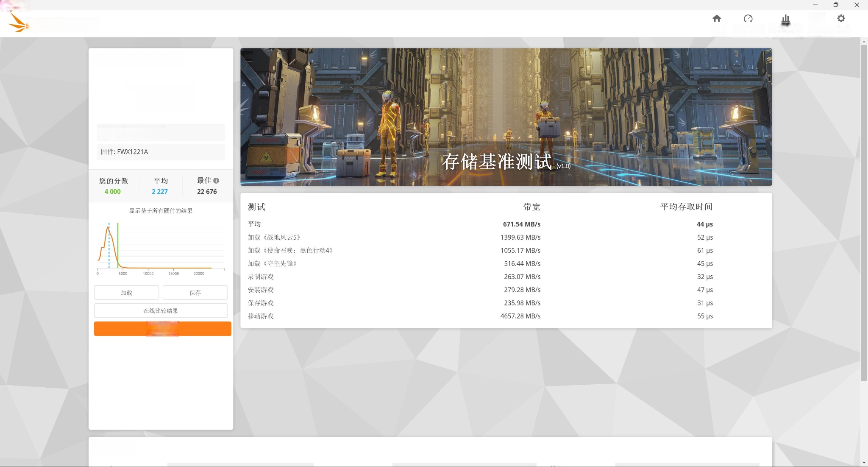Click the 平均存取时间 column header
This screenshot has height=467, width=868.
(x=686, y=207)
